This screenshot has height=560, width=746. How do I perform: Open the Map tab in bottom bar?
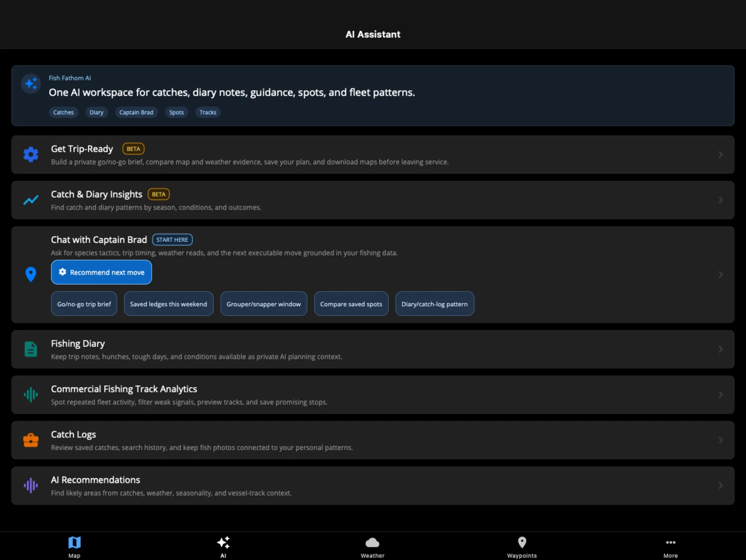(x=74, y=547)
